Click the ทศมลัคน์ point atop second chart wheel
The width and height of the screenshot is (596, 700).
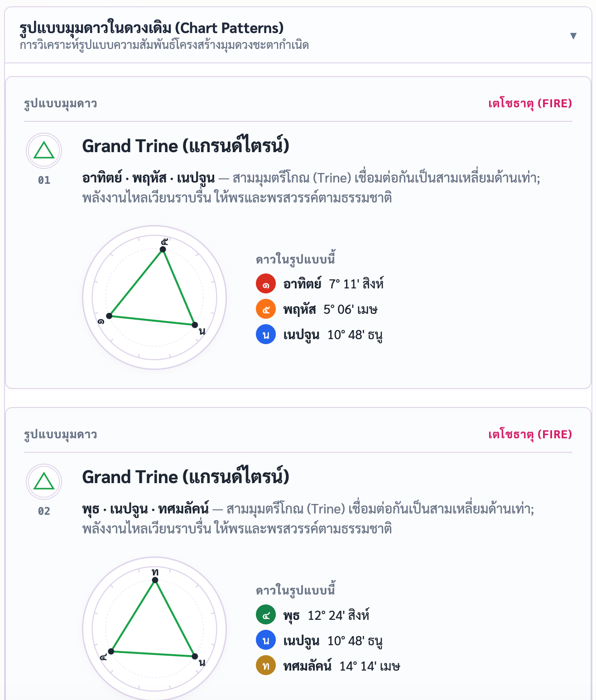155,580
